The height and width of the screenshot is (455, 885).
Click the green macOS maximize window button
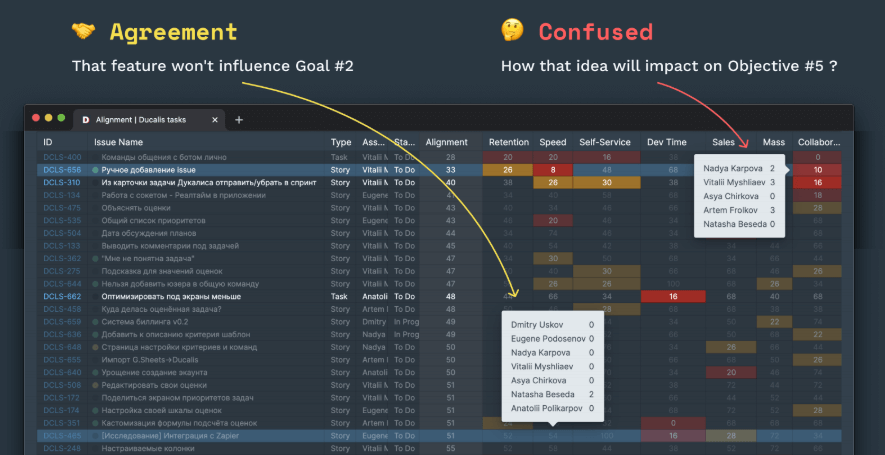click(60, 118)
